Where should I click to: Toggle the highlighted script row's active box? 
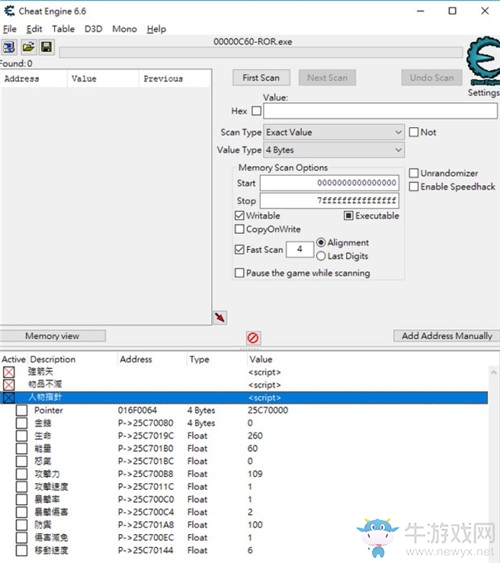(9, 397)
